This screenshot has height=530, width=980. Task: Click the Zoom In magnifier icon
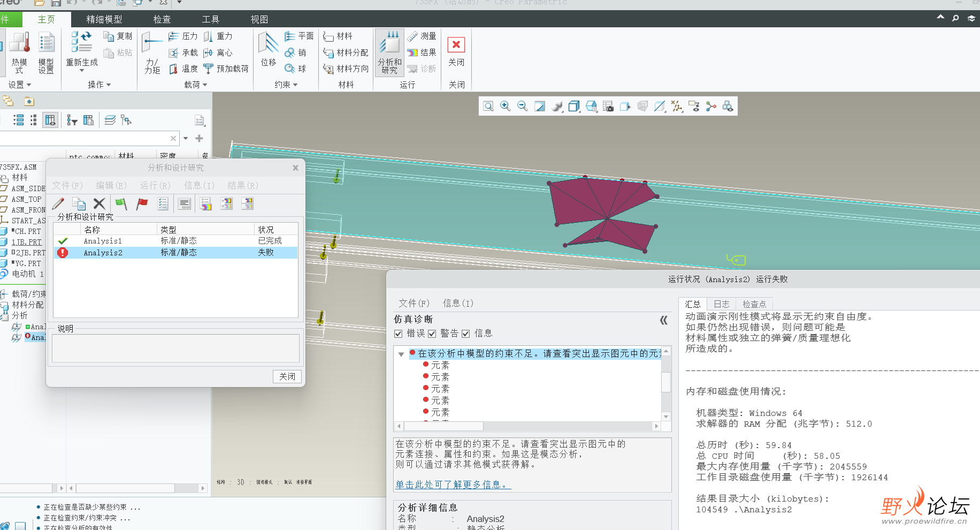506,106
